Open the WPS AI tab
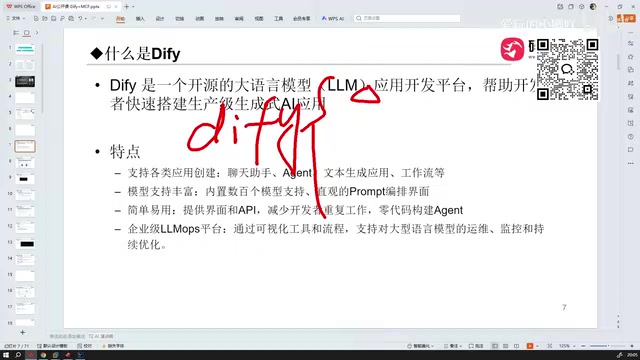Viewport: 640px width, 360px height. pyautogui.click(x=333, y=19)
